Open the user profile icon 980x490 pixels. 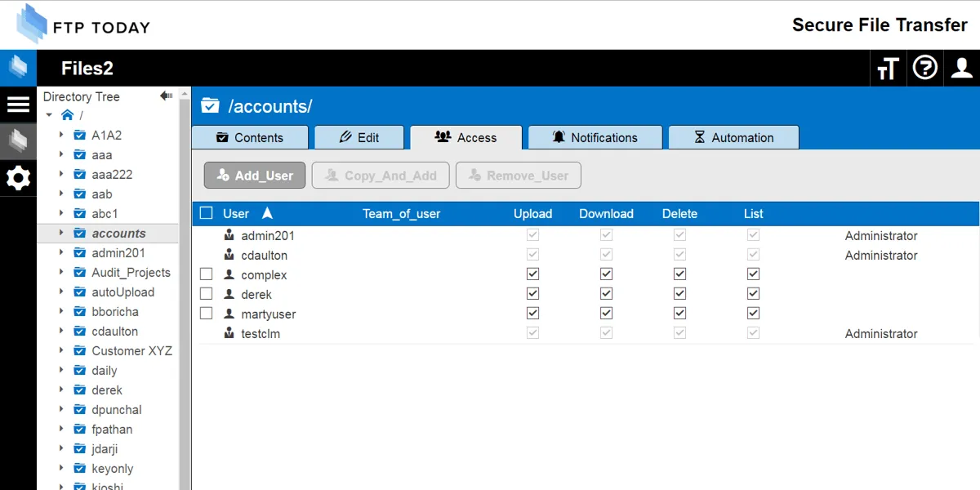click(x=962, y=69)
